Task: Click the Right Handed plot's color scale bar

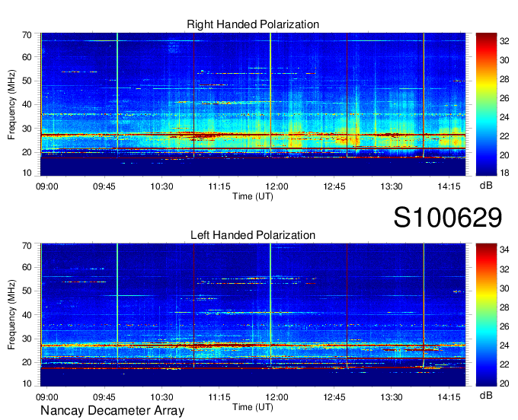Action: [486, 104]
